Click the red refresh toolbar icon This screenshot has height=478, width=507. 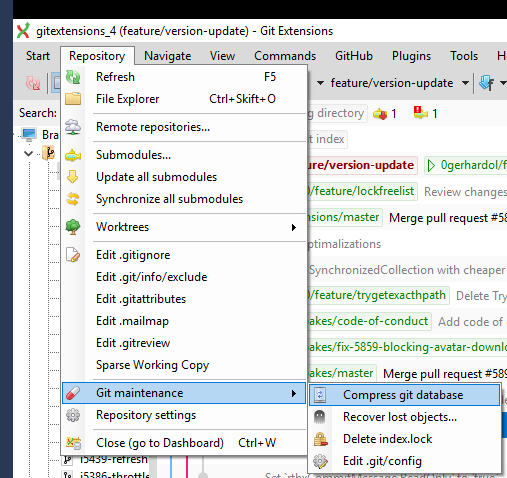pyautogui.click(x=33, y=83)
